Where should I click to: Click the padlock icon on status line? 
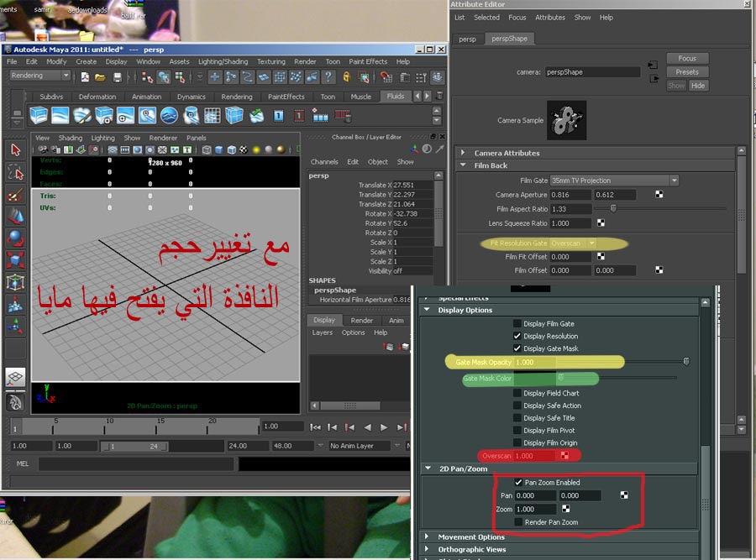point(346,77)
